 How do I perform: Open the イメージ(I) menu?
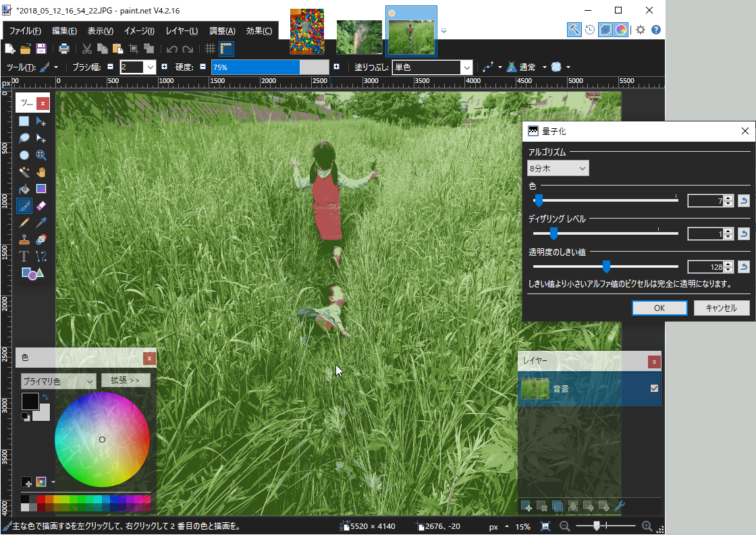[139, 31]
